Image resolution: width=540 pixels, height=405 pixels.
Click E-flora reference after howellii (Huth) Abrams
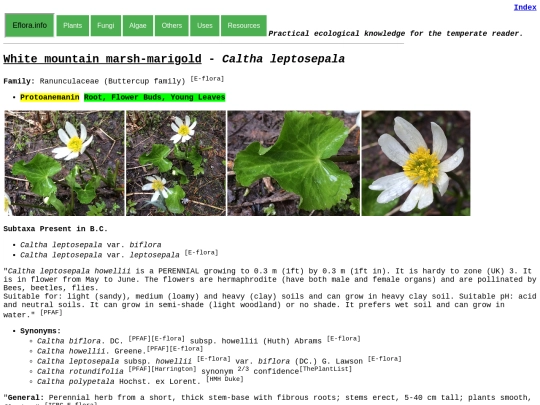point(344,339)
